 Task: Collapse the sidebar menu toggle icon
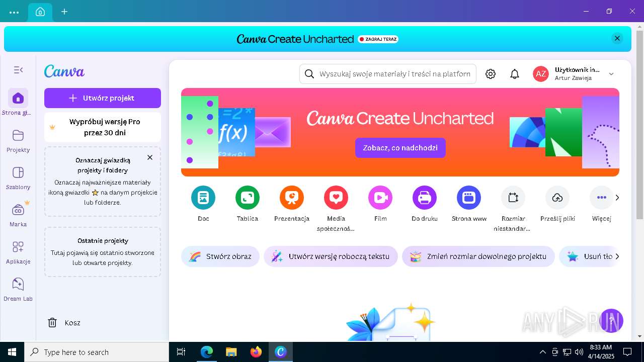click(18, 70)
